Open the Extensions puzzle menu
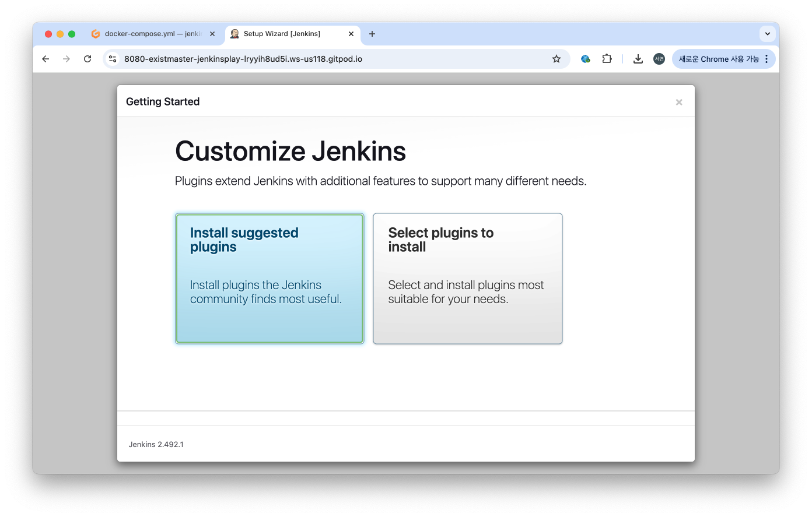The height and width of the screenshot is (517, 812). pos(607,59)
